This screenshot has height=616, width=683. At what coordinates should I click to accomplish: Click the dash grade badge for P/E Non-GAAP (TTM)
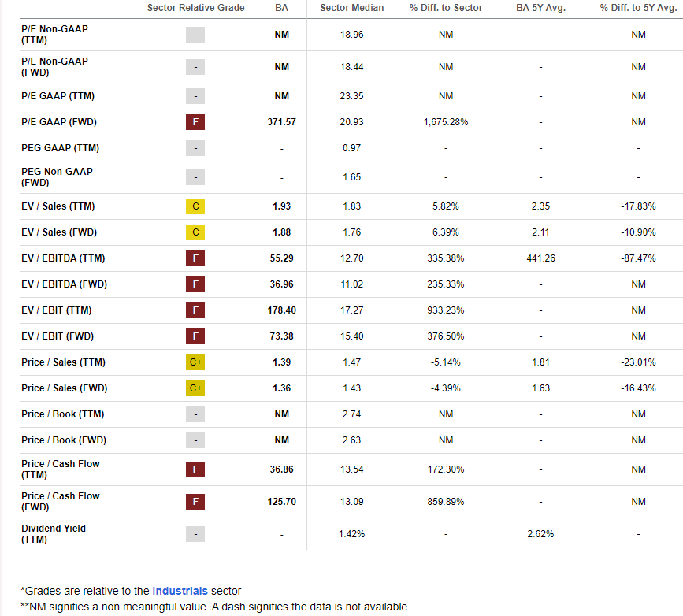point(195,35)
